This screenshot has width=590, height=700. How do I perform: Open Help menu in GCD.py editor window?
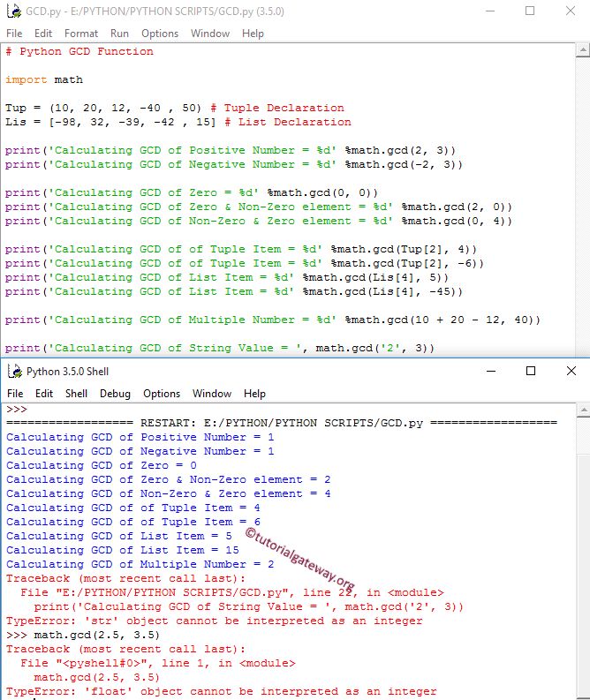(253, 34)
